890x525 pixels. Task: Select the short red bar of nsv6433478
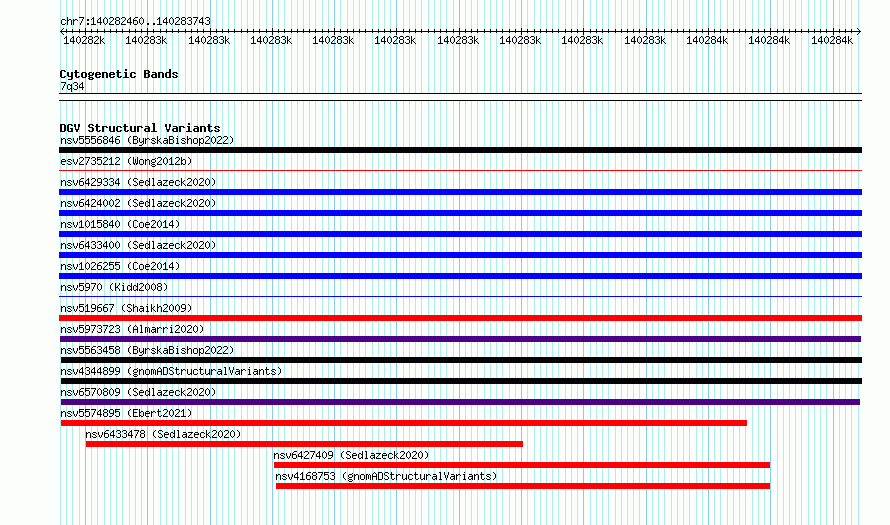click(304, 444)
